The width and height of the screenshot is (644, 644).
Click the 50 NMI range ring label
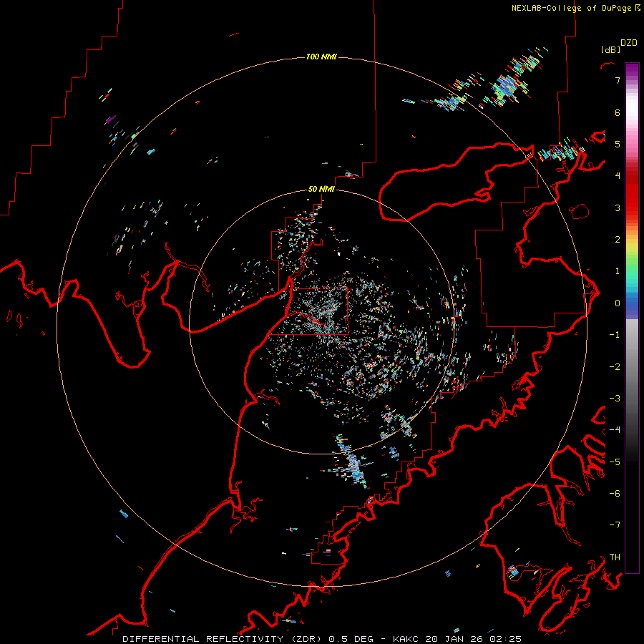(321, 190)
